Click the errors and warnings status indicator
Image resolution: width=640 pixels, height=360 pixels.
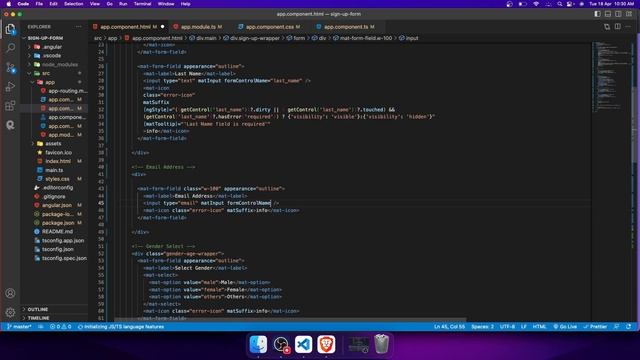[60, 327]
